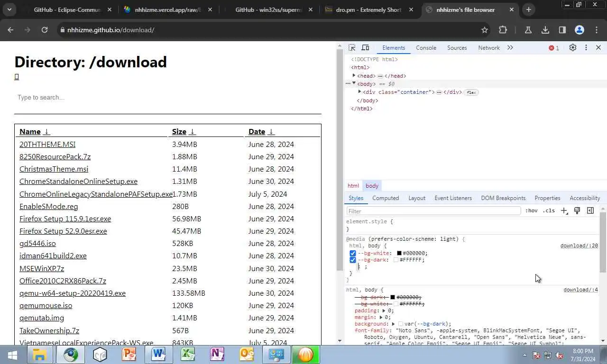Collapse the body element node
The image size is (607, 364).
coord(354,83)
